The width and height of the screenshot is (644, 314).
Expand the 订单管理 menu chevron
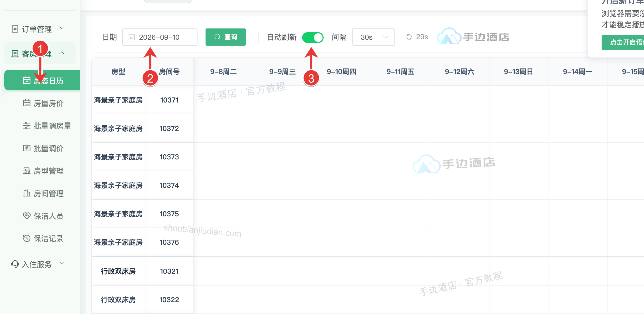click(x=62, y=28)
